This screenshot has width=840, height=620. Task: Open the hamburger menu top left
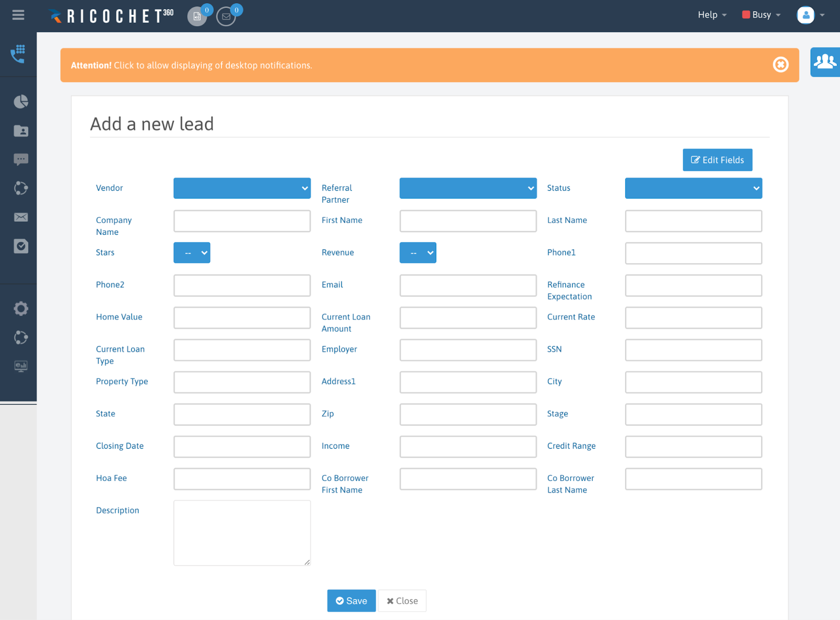pyautogui.click(x=18, y=15)
